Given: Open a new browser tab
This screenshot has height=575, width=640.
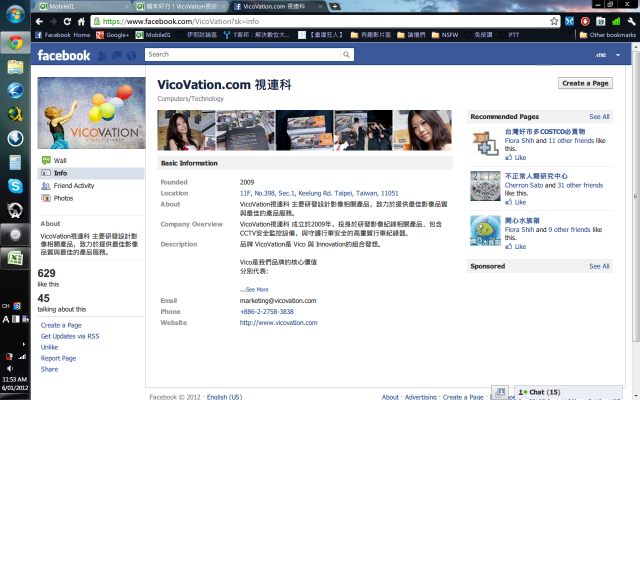Looking at the screenshot, I should coord(334,7).
